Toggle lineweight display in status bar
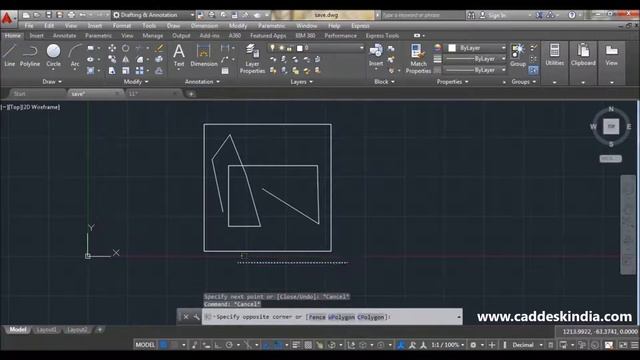The image size is (640, 360). [296, 345]
